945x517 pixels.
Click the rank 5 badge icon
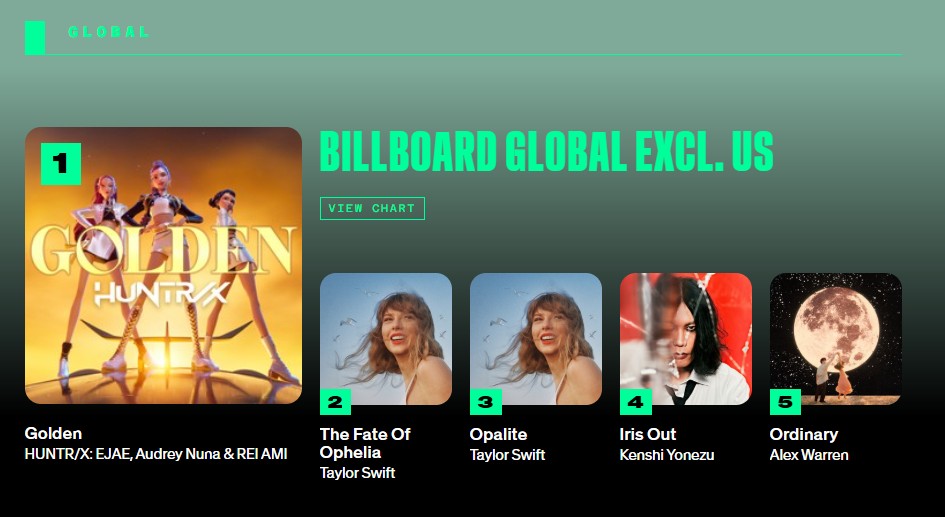tap(785, 402)
